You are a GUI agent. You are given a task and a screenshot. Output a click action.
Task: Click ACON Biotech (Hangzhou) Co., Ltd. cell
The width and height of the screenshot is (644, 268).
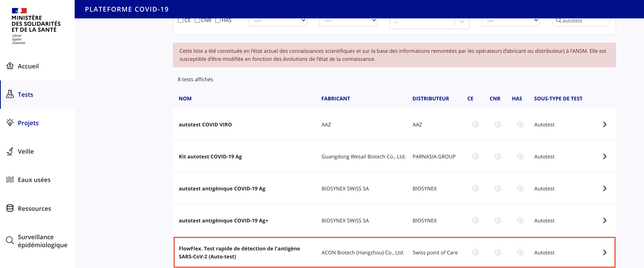pos(363,252)
